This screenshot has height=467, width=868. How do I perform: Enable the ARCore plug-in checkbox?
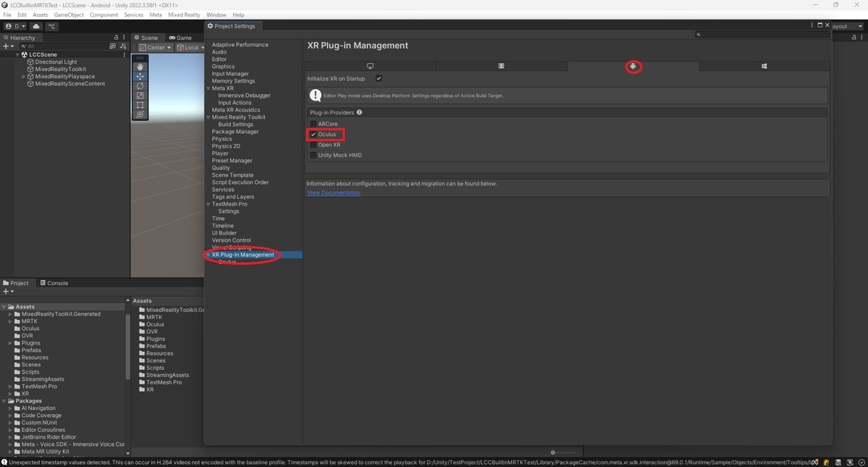coord(313,124)
